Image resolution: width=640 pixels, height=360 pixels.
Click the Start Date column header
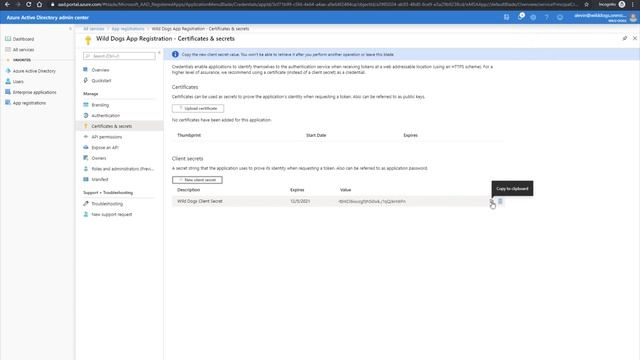316,135
